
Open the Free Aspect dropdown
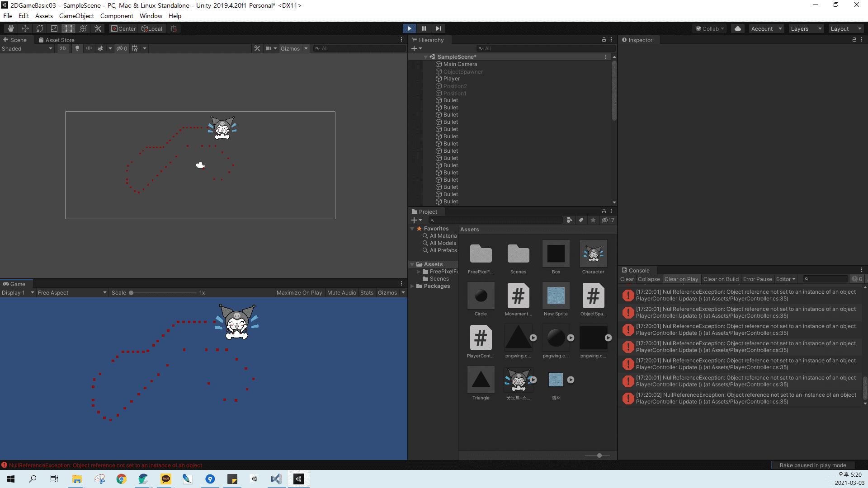72,292
